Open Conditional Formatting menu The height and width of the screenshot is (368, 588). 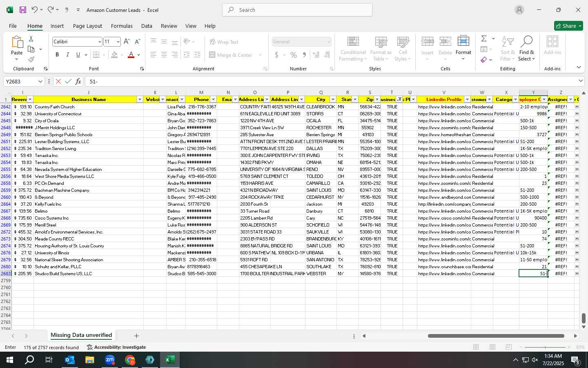[353, 49]
